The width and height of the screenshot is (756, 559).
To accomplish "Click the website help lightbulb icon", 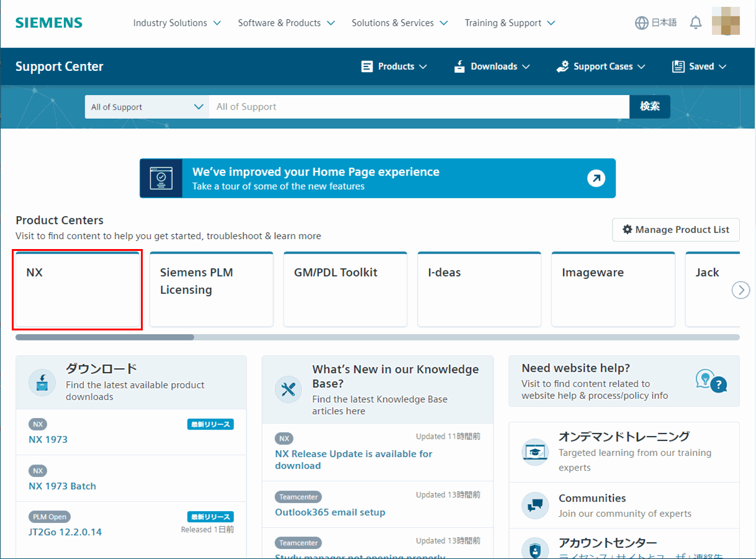I will coord(711,381).
